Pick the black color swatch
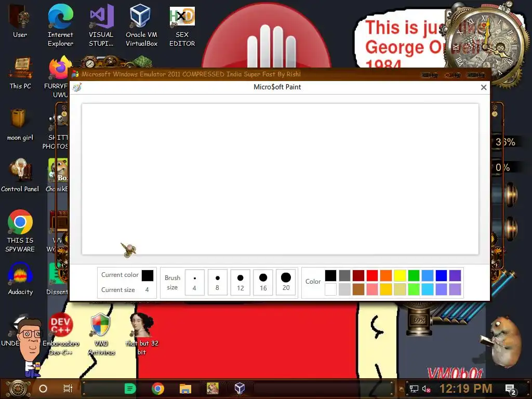 point(330,275)
